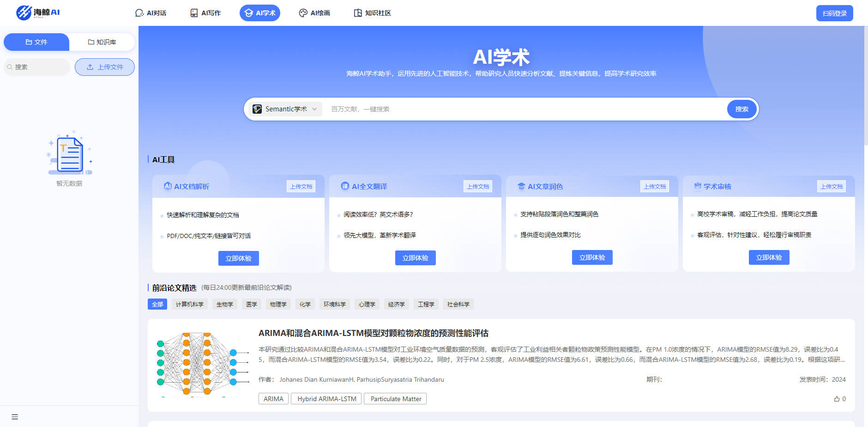868x427 pixels.
Task: Click the Particulate Matter keyword tag
Action: point(396,399)
